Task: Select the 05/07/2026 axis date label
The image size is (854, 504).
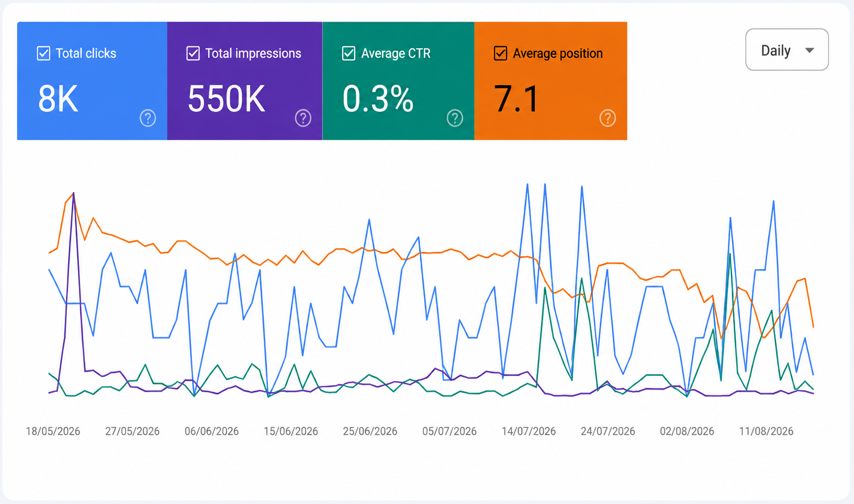Action: 450,431
